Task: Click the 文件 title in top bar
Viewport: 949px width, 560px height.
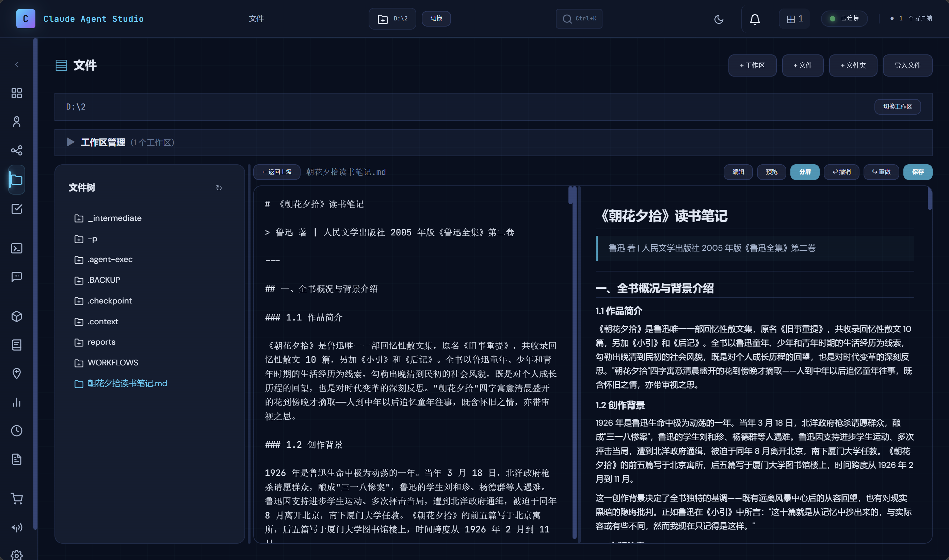Action: (x=256, y=18)
